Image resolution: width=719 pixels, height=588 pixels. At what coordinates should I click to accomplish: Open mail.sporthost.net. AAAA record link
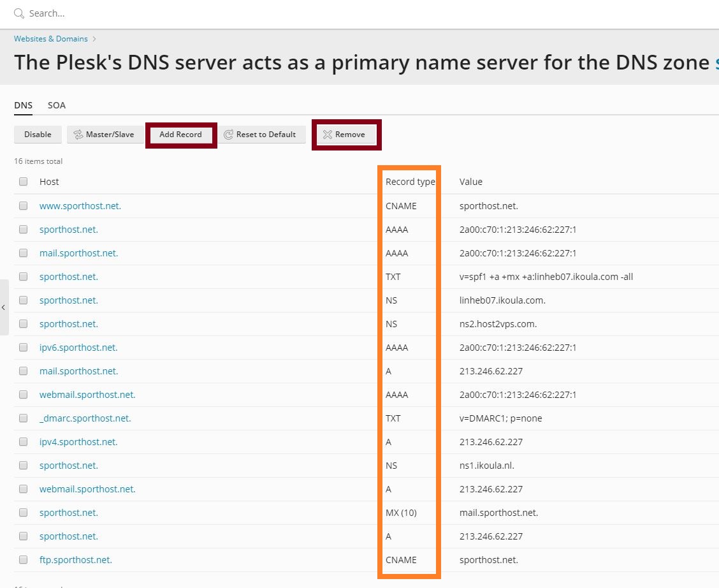coord(79,253)
